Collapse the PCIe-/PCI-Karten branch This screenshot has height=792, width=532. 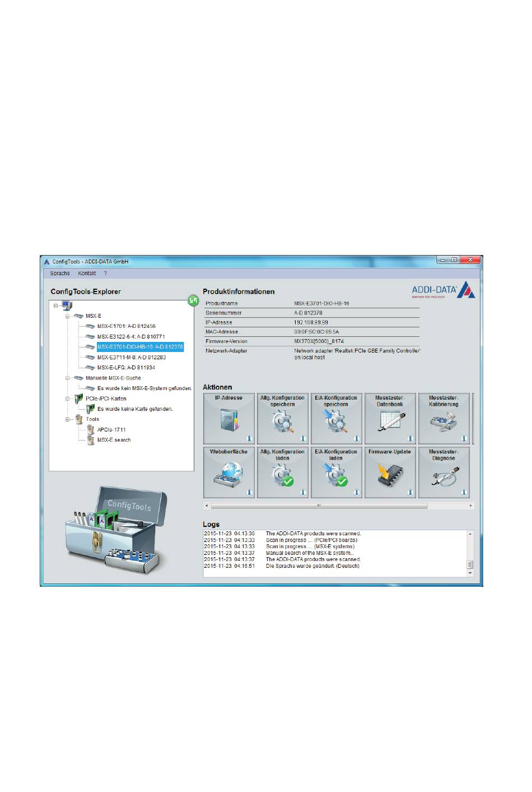click(67, 399)
